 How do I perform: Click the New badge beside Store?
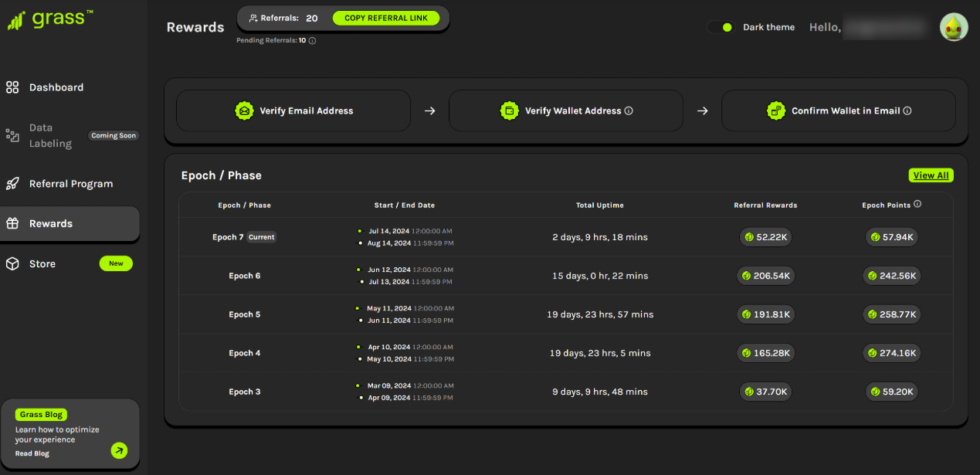pos(116,263)
